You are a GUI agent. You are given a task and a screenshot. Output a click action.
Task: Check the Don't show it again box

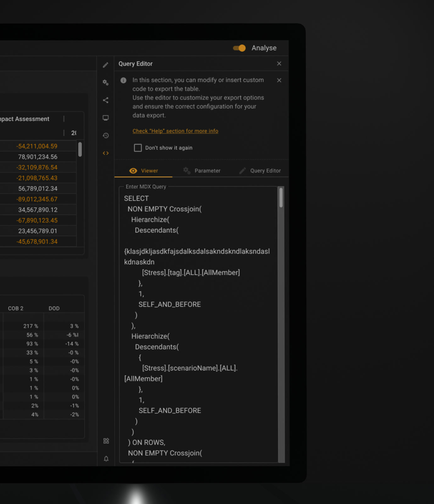(x=138, y=148)
